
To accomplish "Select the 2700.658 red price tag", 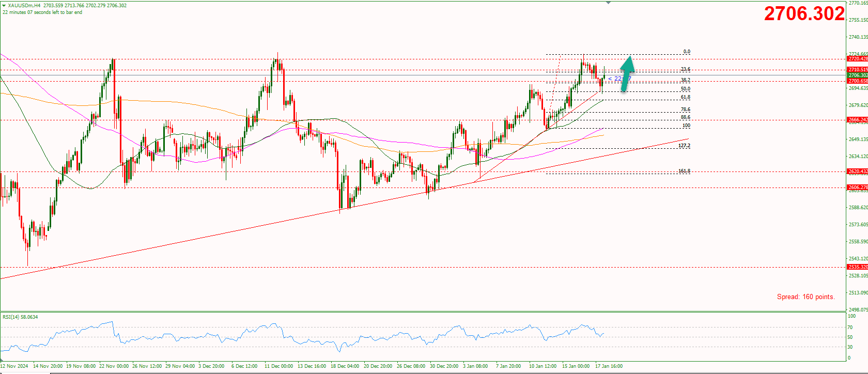I will click(858, 81).
